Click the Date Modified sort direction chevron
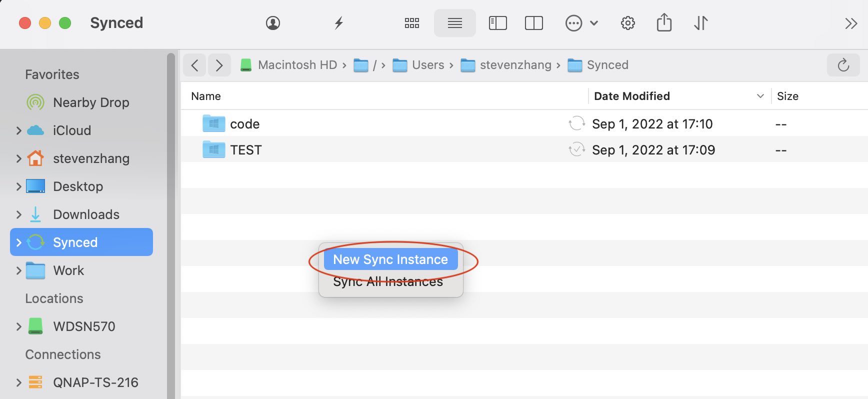 760,96
